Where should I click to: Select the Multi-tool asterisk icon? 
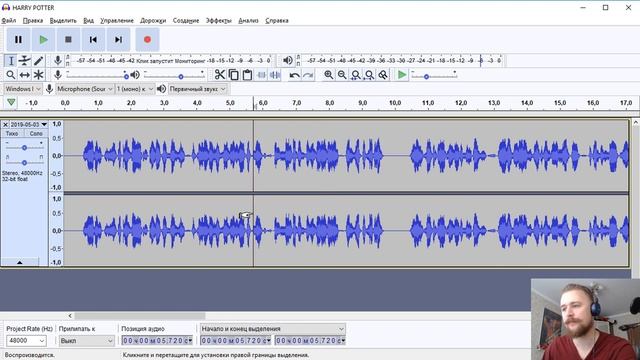[x=38, y=75]
